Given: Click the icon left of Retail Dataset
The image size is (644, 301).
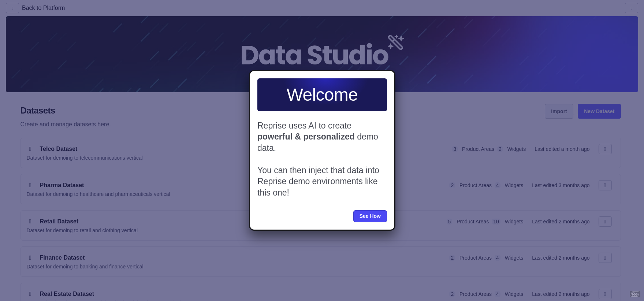Looking at the screenshot, I should (x=30, y=222).
